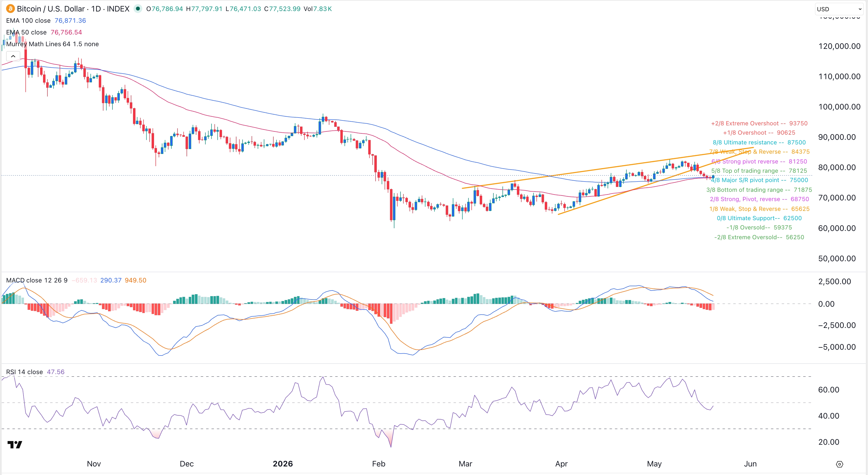Click the MACD axis 2,500.00 label
The image size is (868, 475).
click(835, 281)
